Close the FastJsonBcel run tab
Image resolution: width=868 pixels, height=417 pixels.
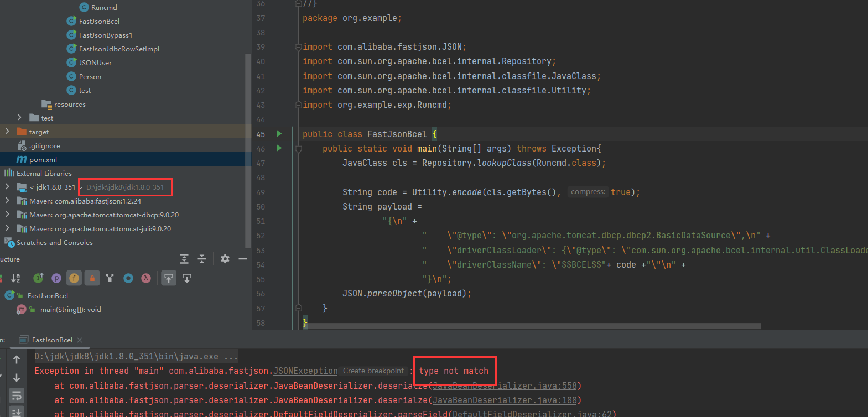(x=80, y=340)
